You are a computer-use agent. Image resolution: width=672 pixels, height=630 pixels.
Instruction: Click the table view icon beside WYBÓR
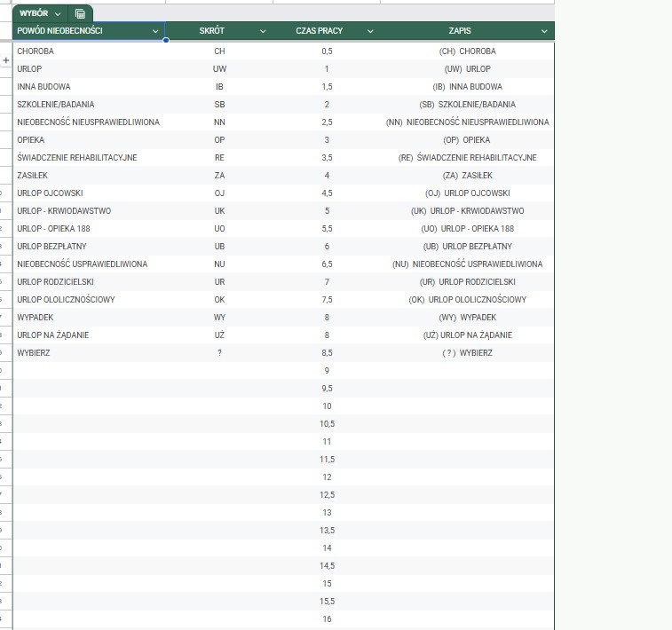80,14
